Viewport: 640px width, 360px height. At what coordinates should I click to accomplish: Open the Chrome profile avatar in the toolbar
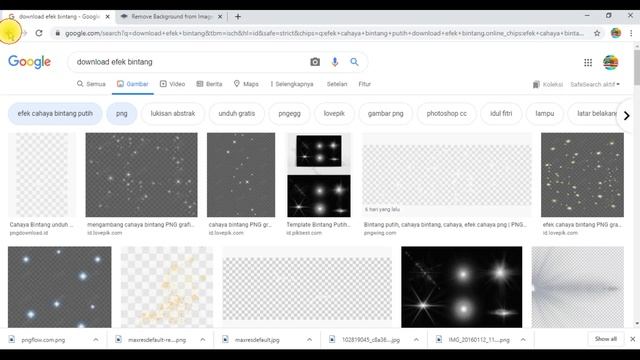click(x=616, y=33)
